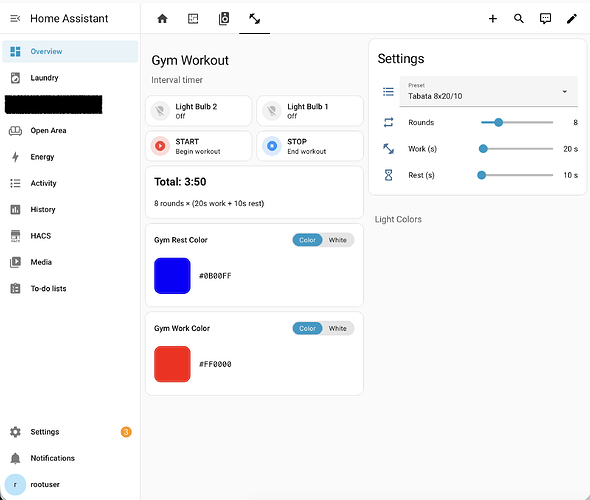Viewport: 590px width, 500px height.
Task: Open Laundry in the sidebar
Action: coord(70,78)
